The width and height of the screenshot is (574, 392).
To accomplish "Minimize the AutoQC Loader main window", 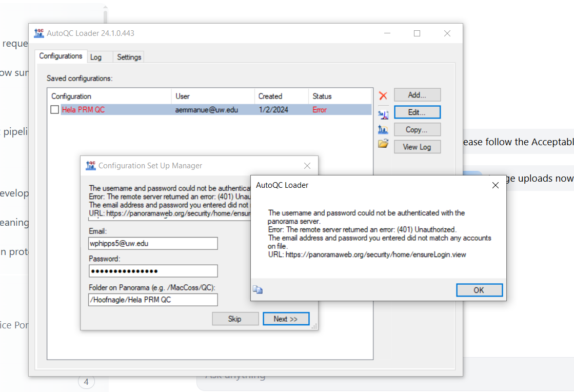I will point(387,33).
